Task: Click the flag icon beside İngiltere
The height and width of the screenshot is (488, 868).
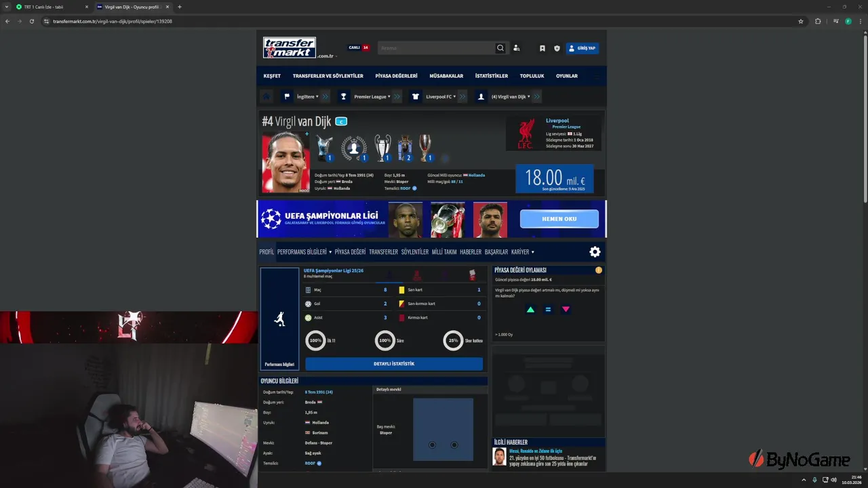Action: pyautogui.click(x=287, y=96)
